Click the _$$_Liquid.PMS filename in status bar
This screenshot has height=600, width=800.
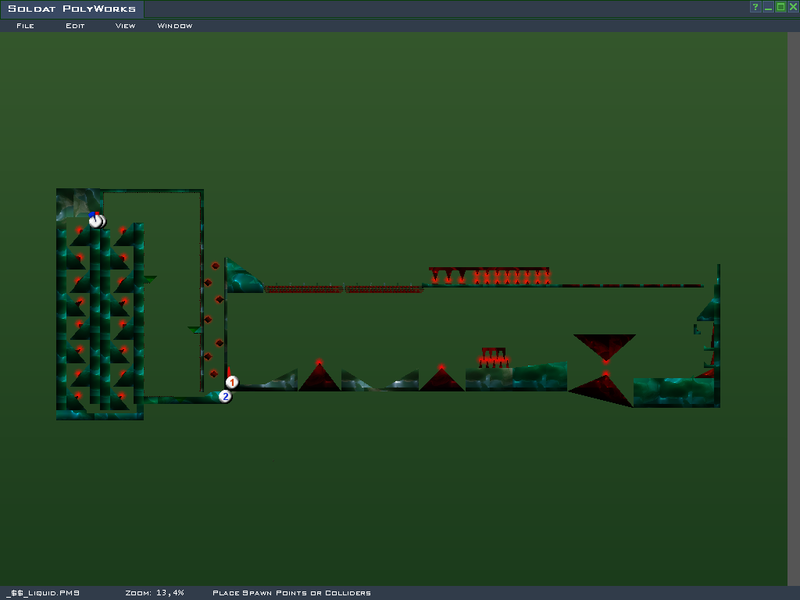pyautogui.click(x=44, y=593)
